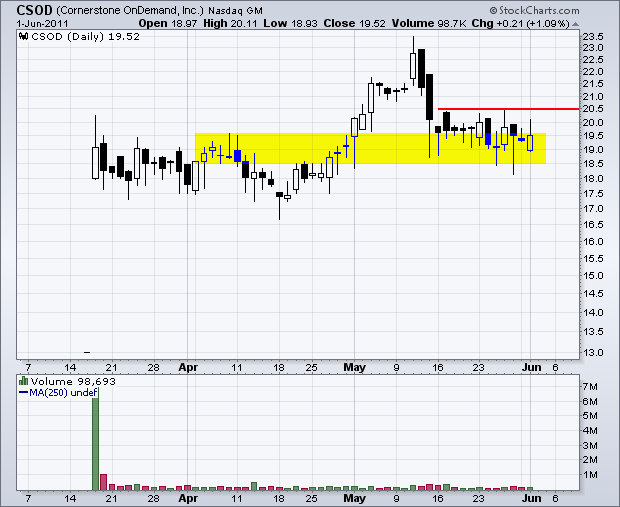
Task: Click the Jun label under the volume panel
Action: [531, 498]
